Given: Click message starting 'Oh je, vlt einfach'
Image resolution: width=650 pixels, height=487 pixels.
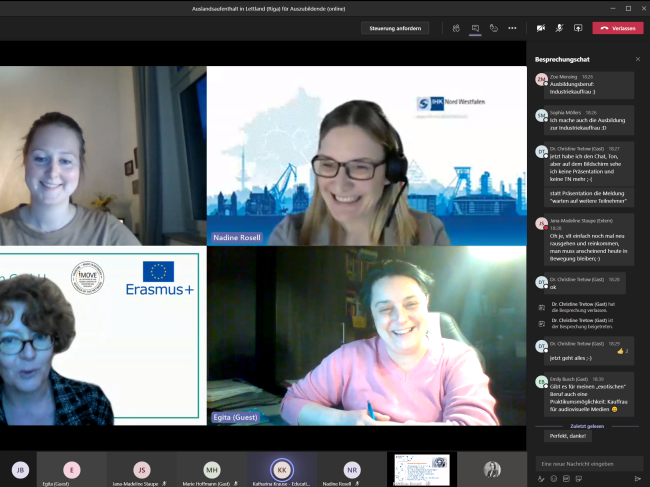Looking at the screenshot, I should pyautogui.click(x=589, y=240).
